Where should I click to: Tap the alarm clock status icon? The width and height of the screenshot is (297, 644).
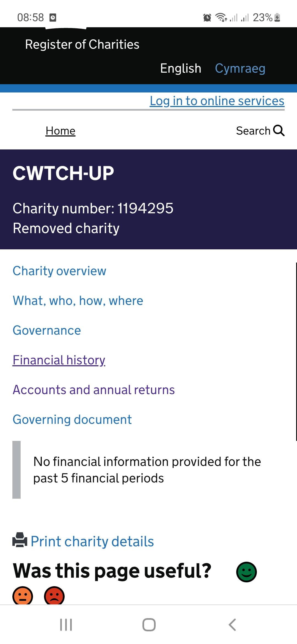(207, 18)
